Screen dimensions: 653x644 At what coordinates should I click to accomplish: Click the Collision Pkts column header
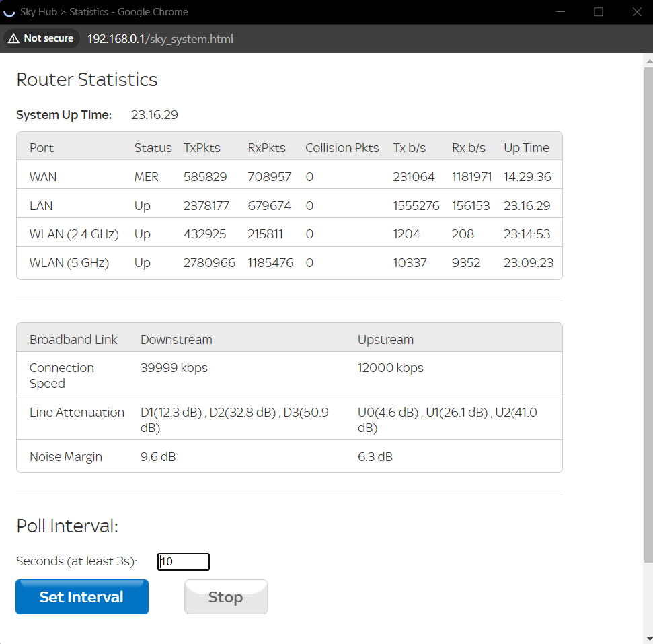coord(342,148)
